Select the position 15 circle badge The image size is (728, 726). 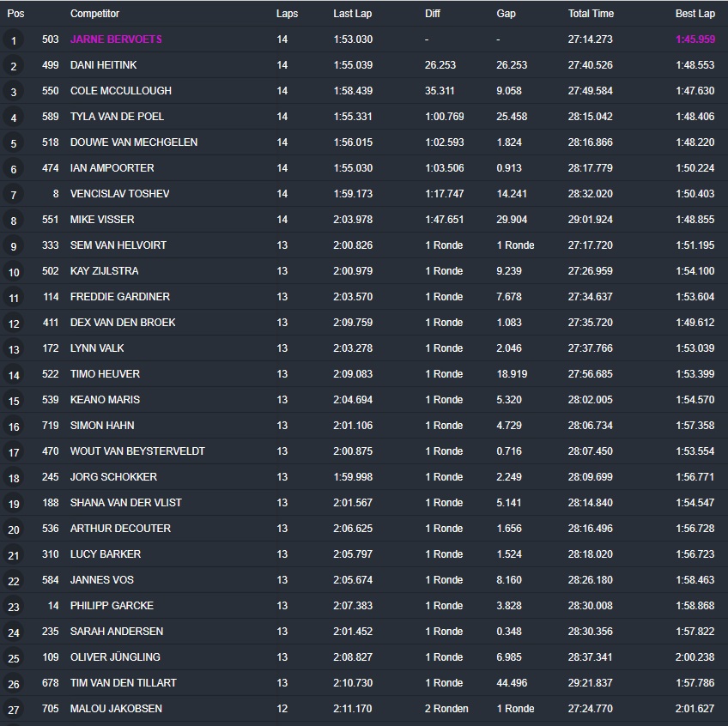[14, 401]
